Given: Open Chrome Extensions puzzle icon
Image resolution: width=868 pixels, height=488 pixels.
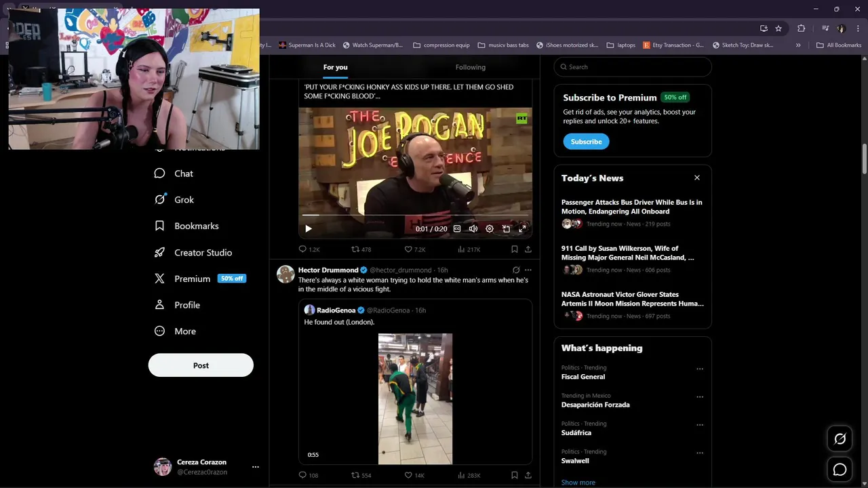Looking at the screenshot, I should (802, 28).
